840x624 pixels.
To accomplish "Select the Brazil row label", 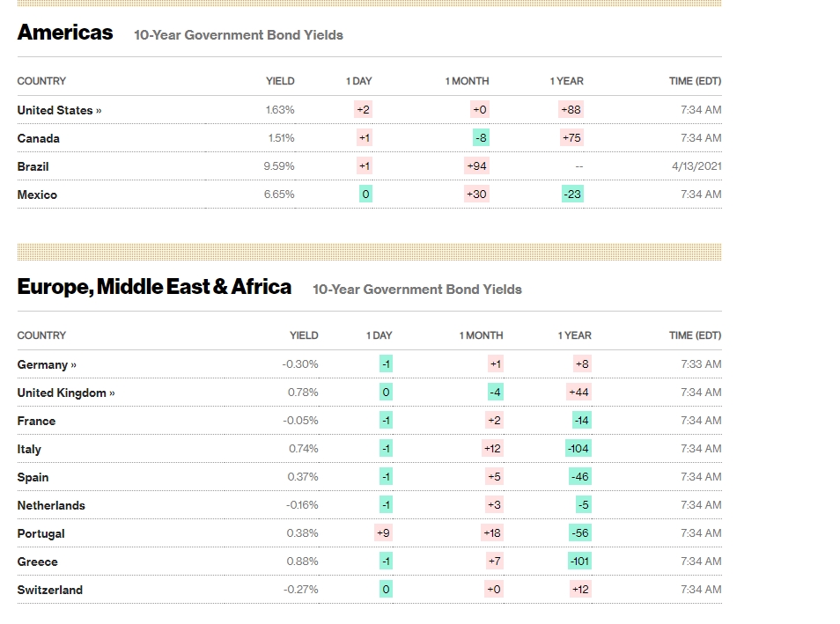I will 33,166.
